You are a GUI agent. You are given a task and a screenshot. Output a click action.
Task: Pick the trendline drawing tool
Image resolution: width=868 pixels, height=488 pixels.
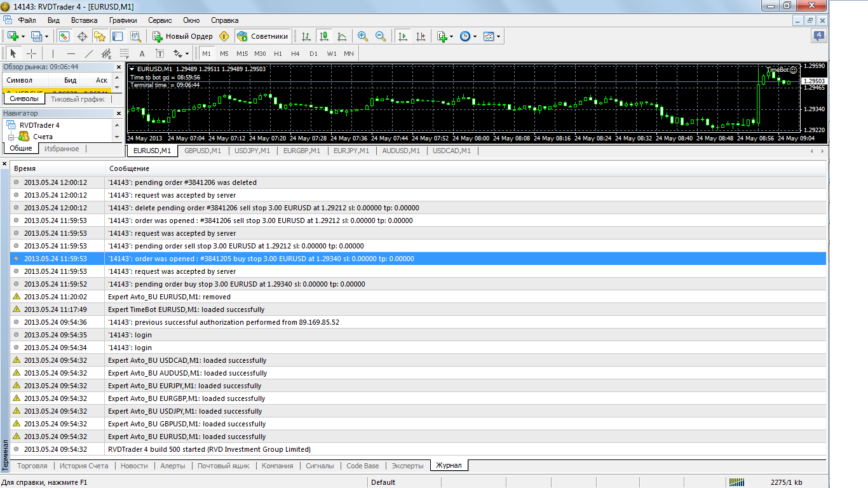coord(89,53)
